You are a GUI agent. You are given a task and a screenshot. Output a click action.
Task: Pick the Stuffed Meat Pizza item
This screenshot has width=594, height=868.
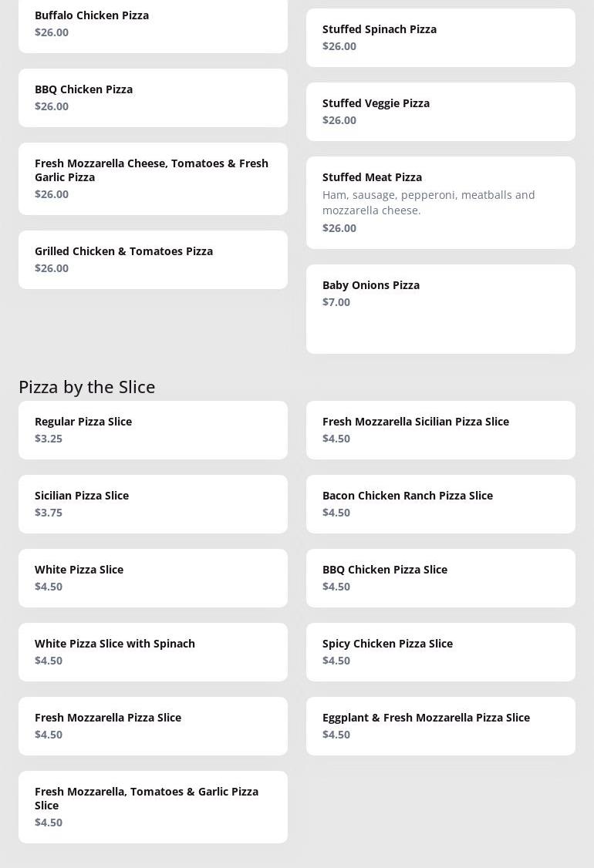click(x=440, y=203)
